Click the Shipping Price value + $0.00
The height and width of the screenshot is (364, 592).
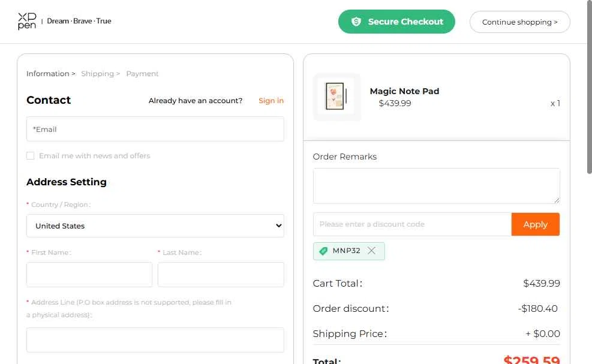[543, 334]
